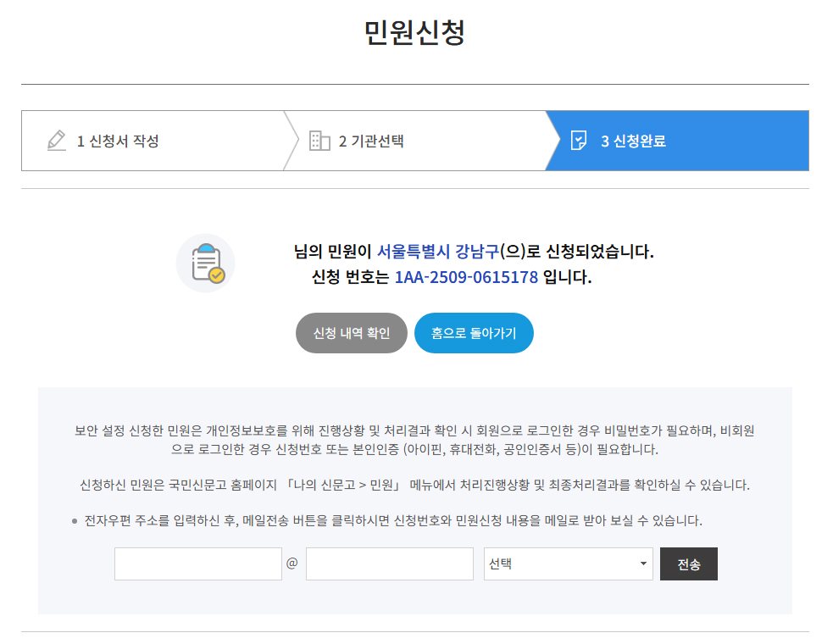Click the clipboard confirmation icon

point(206,263)
